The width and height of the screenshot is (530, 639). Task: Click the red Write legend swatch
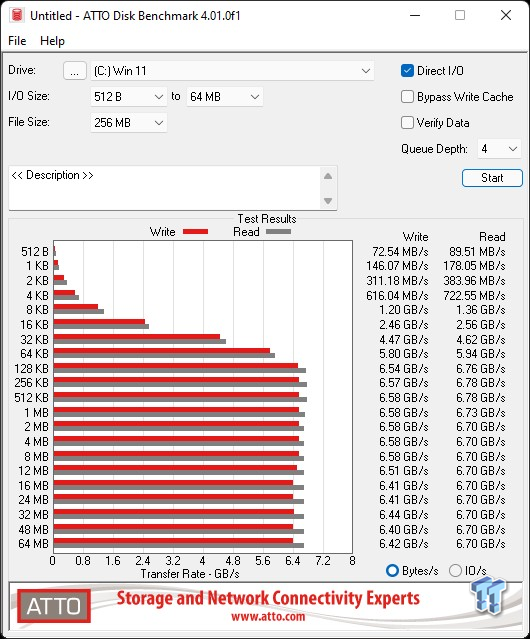(x=196, y=231)
